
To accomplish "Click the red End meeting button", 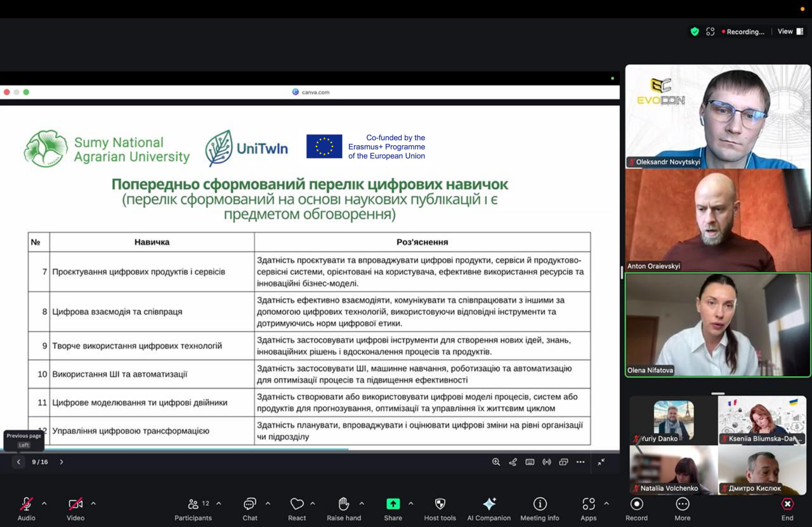I will [x=787, y=504].
